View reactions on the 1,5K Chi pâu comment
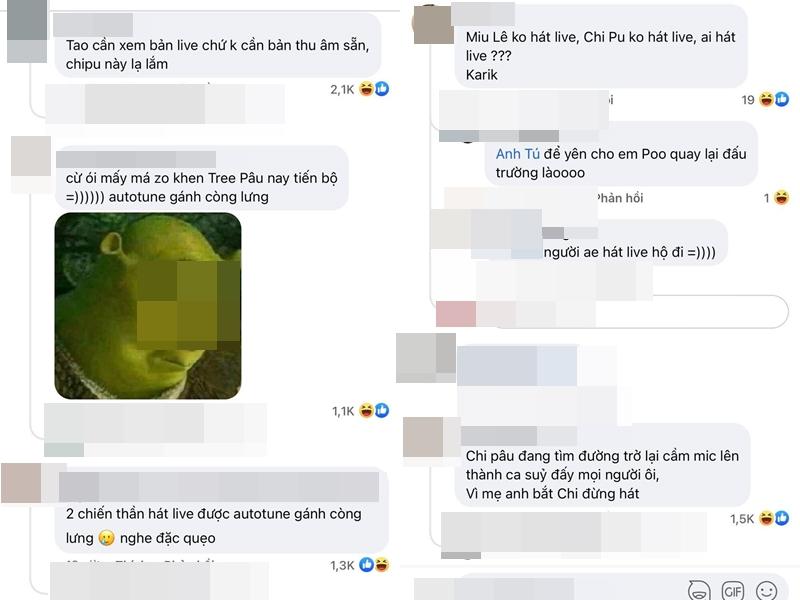This screenshot has height=600, width=800. click(760, 519)
